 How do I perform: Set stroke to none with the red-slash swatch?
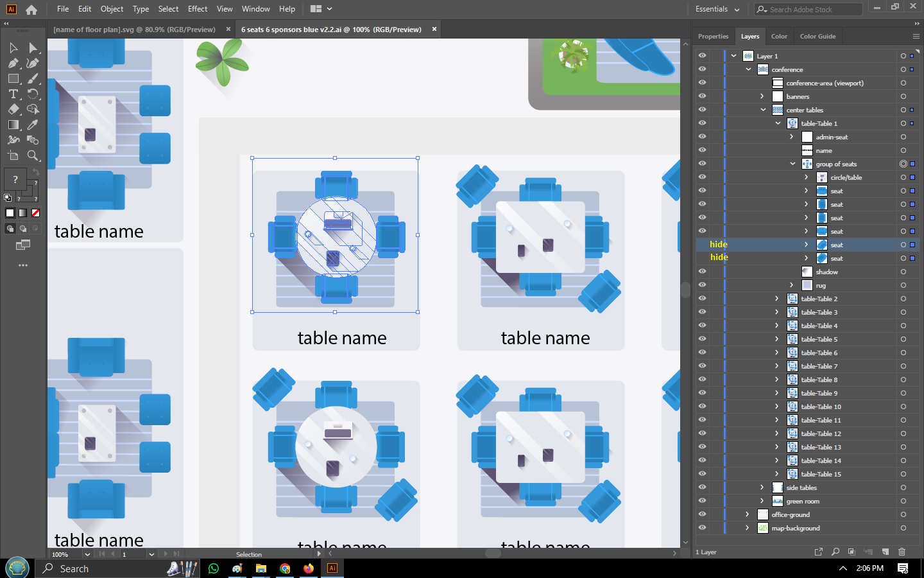click(36, 213)
